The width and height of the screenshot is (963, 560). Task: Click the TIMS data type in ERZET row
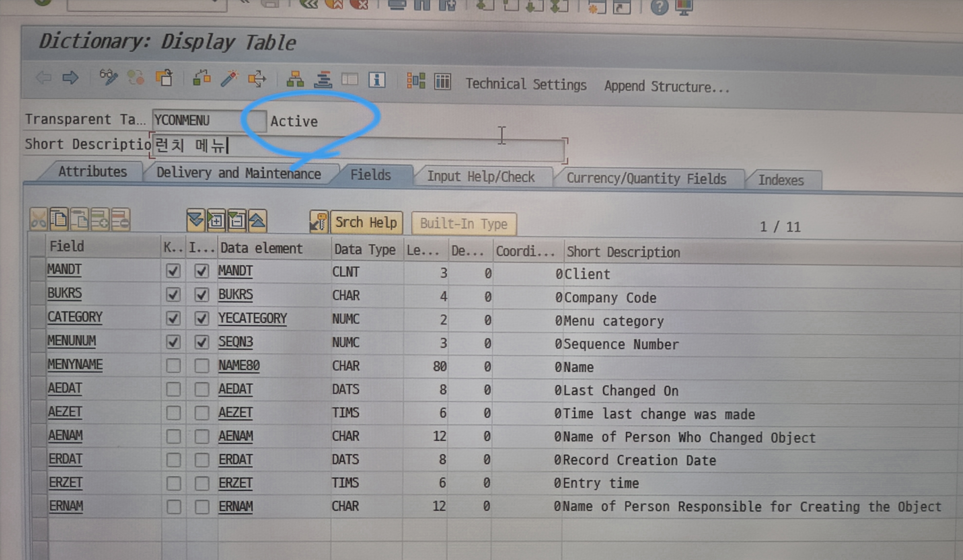pos(345,483)
